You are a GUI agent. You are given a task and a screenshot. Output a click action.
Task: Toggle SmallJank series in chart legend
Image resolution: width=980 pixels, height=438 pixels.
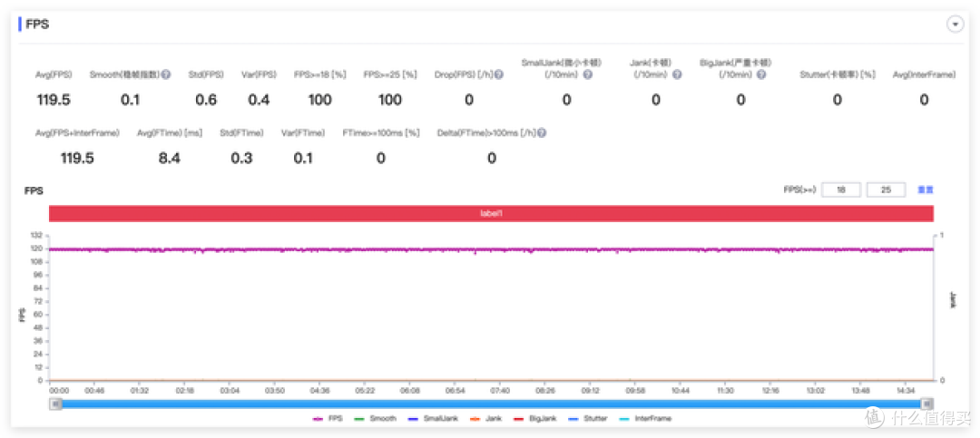click(x=433, y=419)
